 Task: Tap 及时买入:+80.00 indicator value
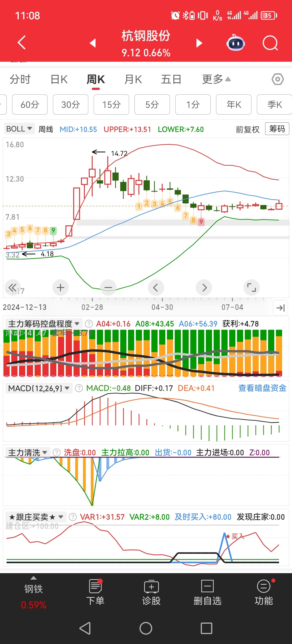coord(203,517)
